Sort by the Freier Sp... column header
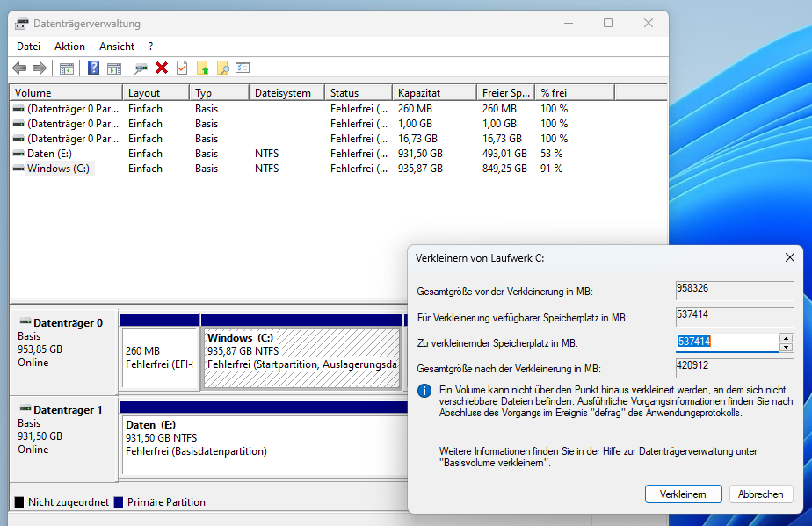Viewport: 812px width, 526px height. 506,93
